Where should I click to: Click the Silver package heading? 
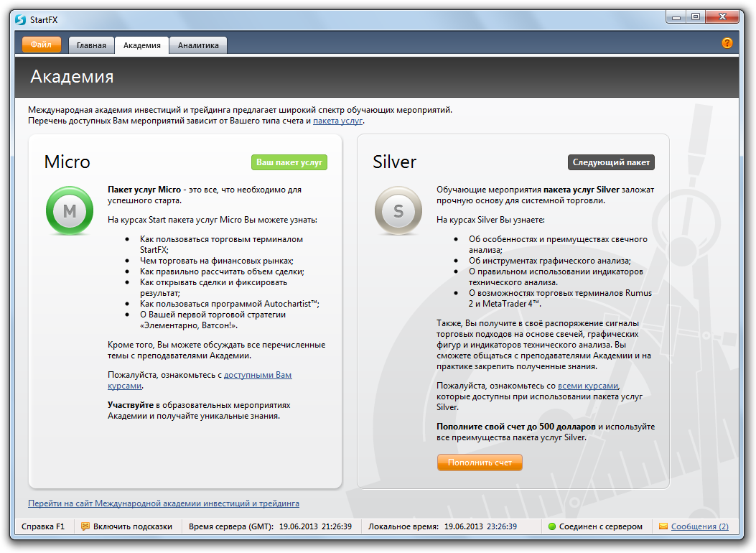pyautogui.click(x=394, y=162)
